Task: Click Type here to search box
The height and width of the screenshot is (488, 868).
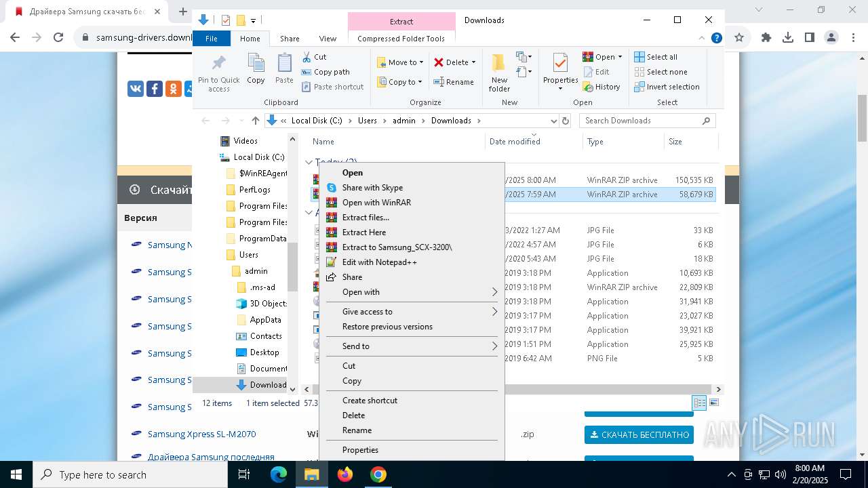Action: 130,474
